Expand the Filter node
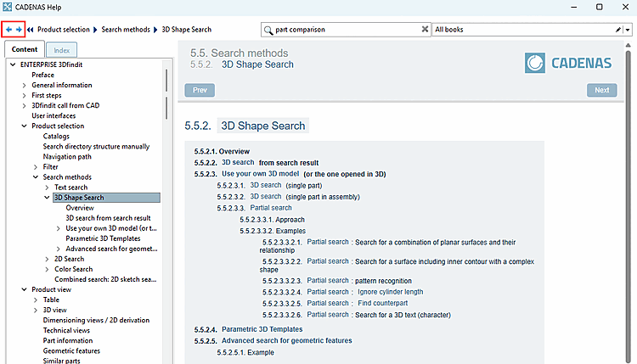This screenshot has height=364, width=637. (x=36, y=167)
